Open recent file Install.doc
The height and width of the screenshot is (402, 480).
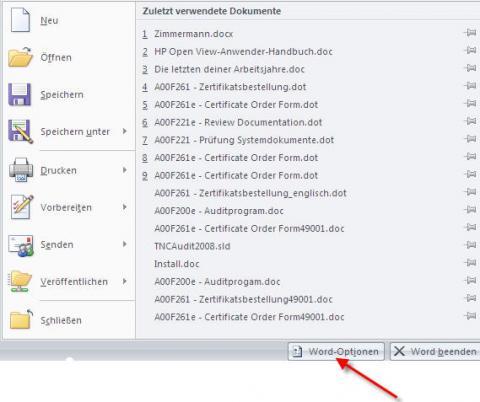[x=177, y=264]
